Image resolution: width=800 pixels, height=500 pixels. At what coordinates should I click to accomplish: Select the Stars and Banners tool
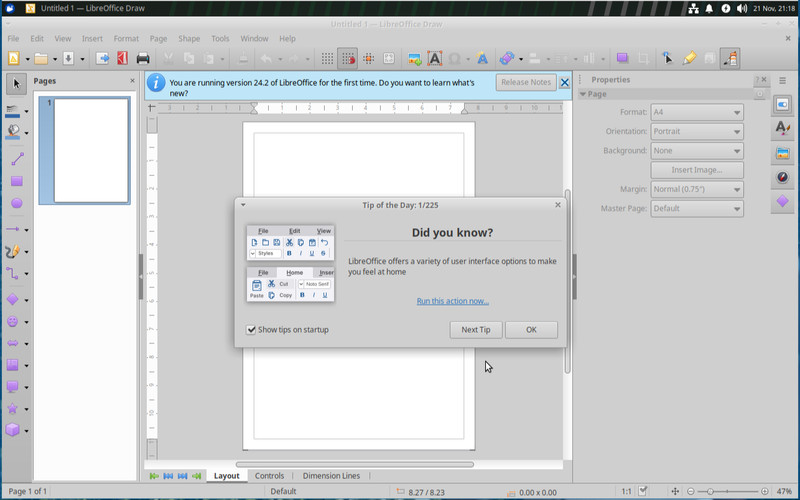click(13, 408)
